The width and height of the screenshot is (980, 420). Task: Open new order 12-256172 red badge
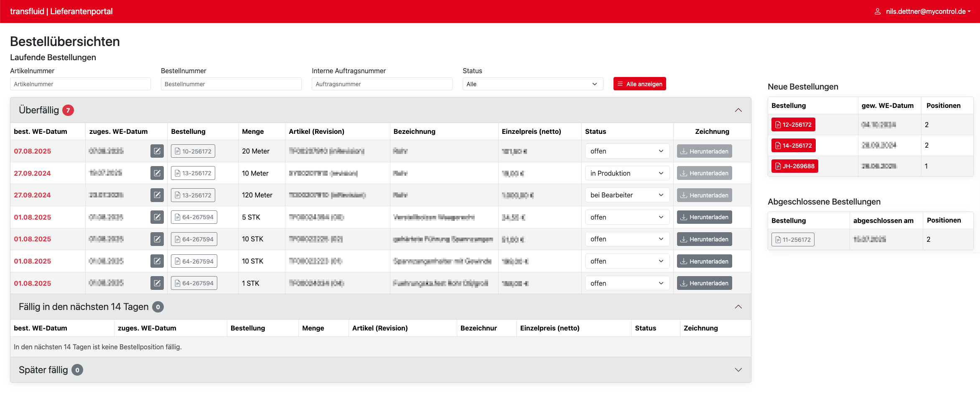pos(793,125)
